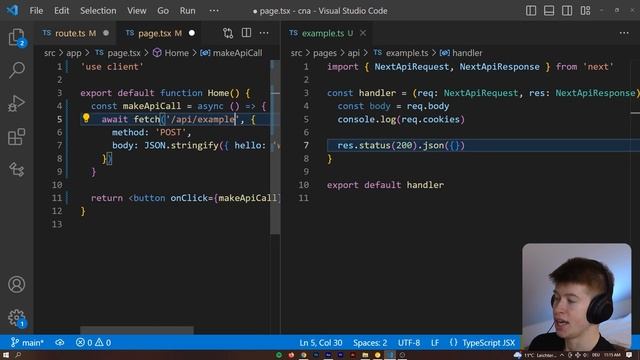
Task: Click console.log(req.cookies) line
Action: point(401,119)
